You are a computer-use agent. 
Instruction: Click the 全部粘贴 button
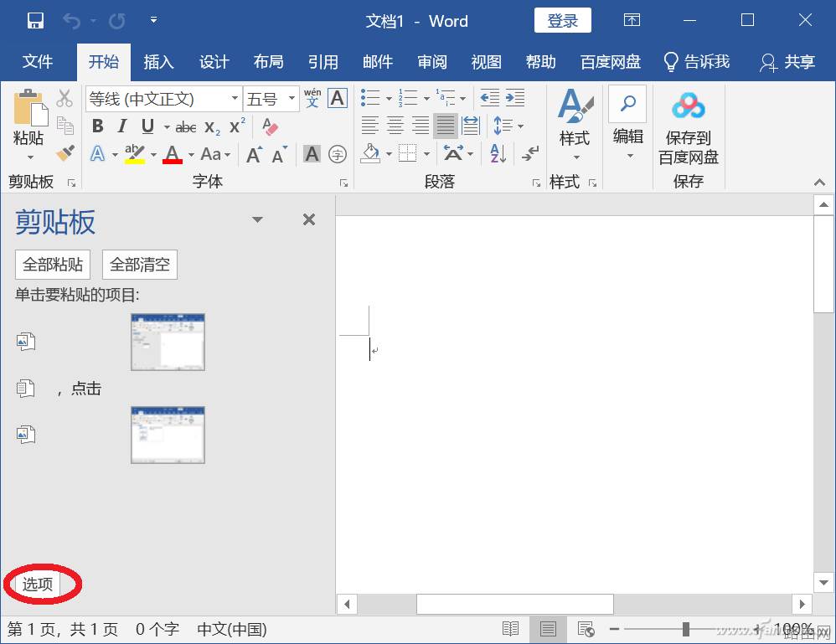tap(53, 265)
